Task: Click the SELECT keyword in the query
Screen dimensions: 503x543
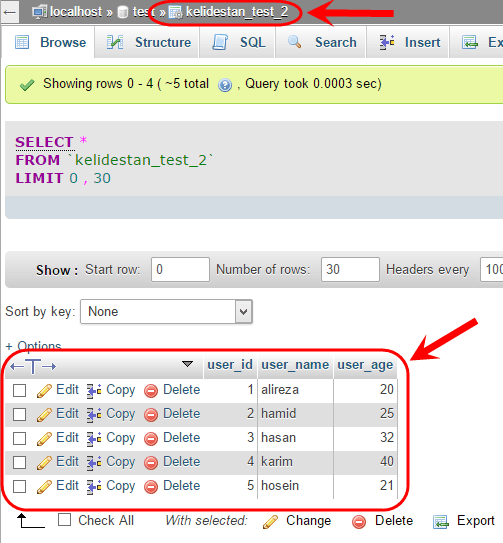Action: [44, 142]
